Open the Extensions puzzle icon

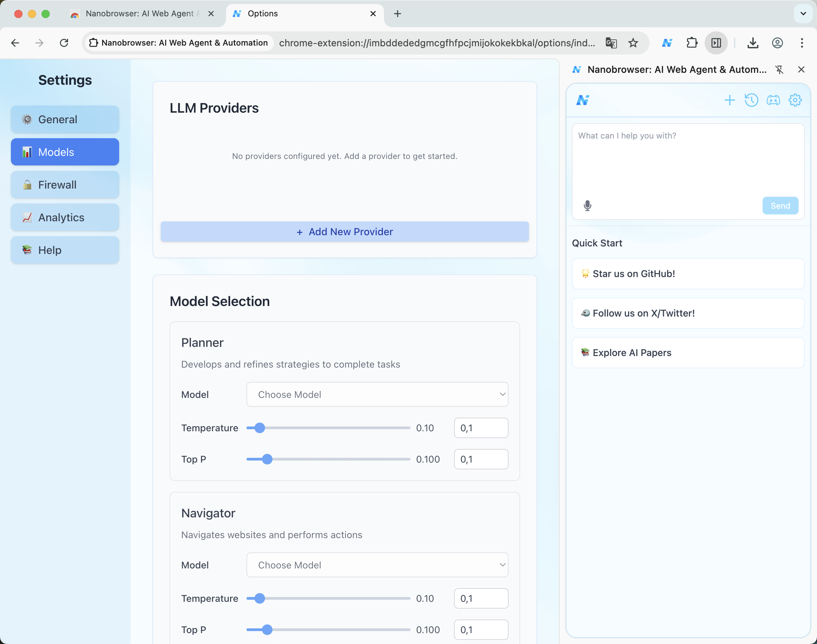point(692,43)
